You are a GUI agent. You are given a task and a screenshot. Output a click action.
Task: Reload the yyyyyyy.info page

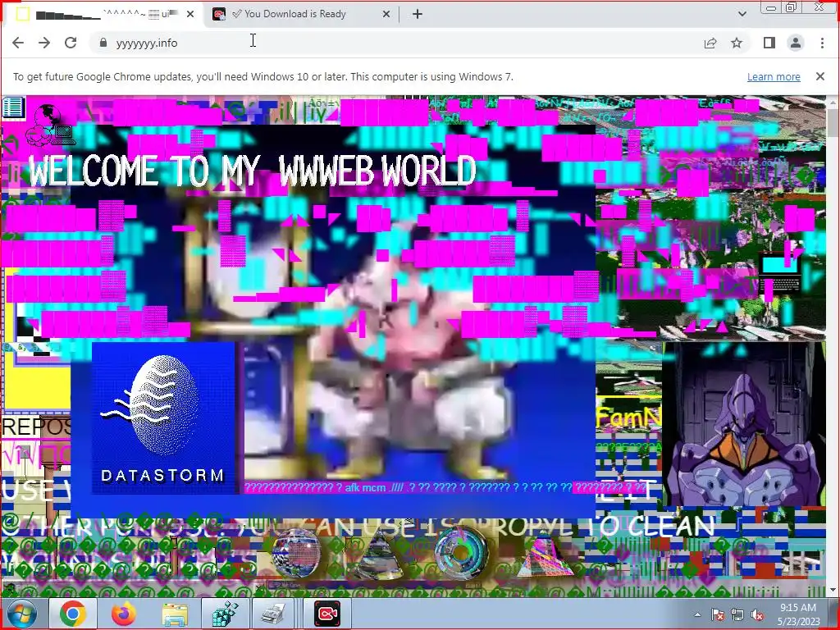(x=71, y=43)
